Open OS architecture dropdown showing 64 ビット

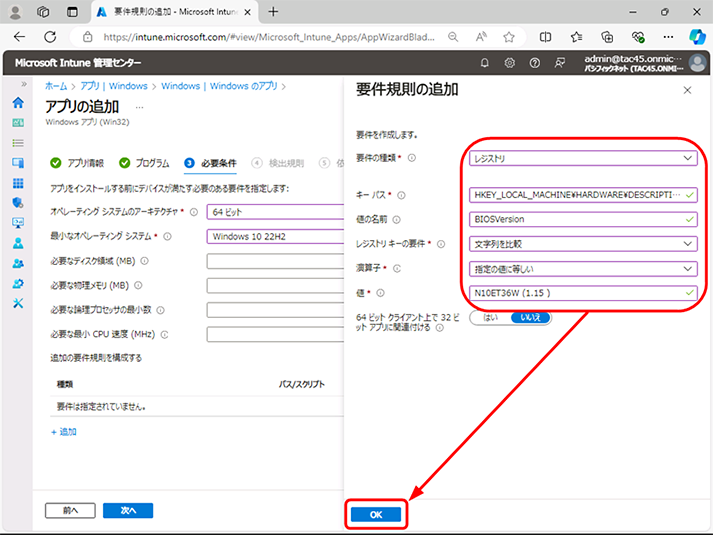[275, 212]
